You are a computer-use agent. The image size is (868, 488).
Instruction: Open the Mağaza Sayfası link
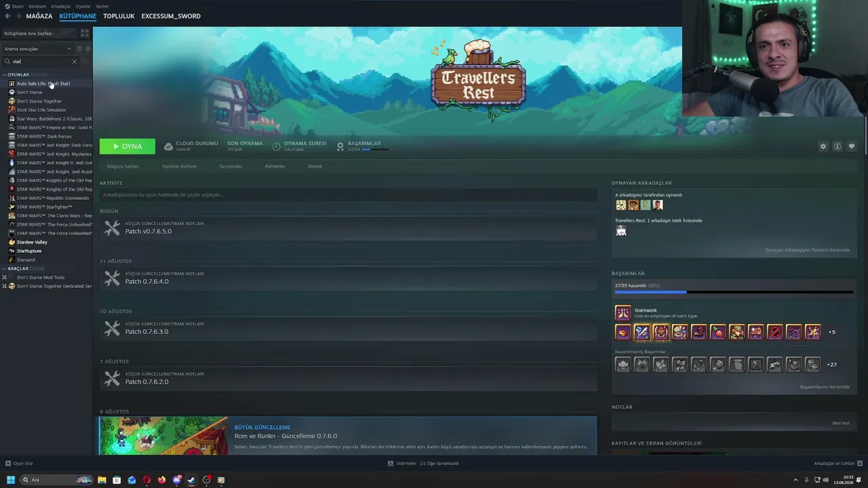[x=123, y=166]
